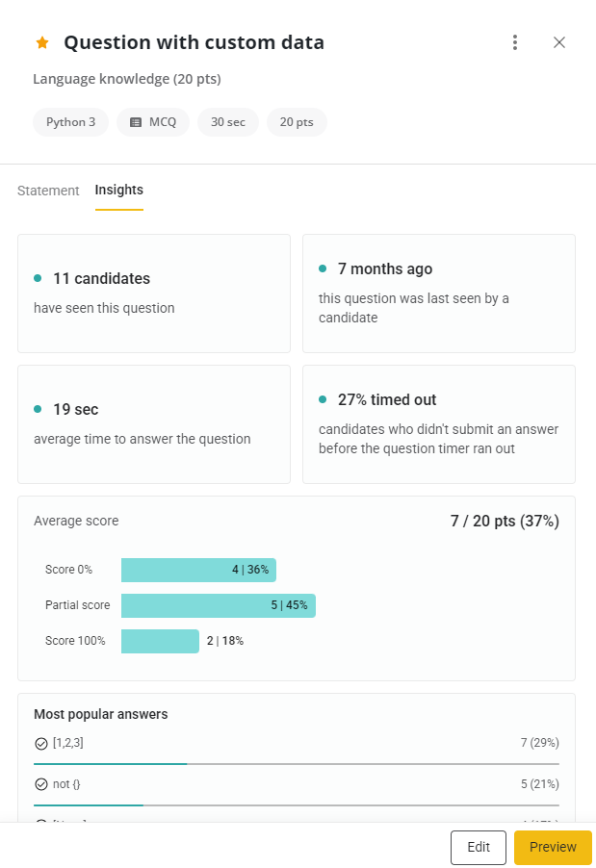The image size is (596, 868).
Task: Click the checkmark icon next to [1,2,3] answer
Action: pyautogui.click(x=39, y=743)
